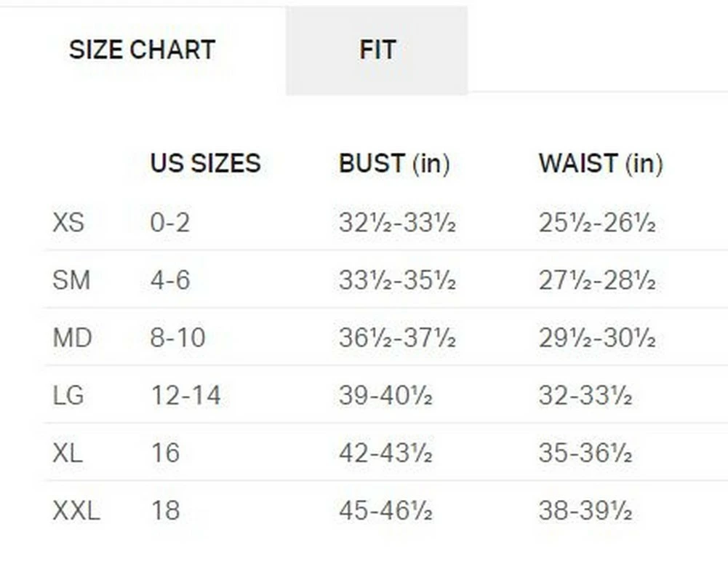The height and width of the screenshot is (572, 728).
Task: Select the SIZE CHART tab
Action: tap(142, 50)
